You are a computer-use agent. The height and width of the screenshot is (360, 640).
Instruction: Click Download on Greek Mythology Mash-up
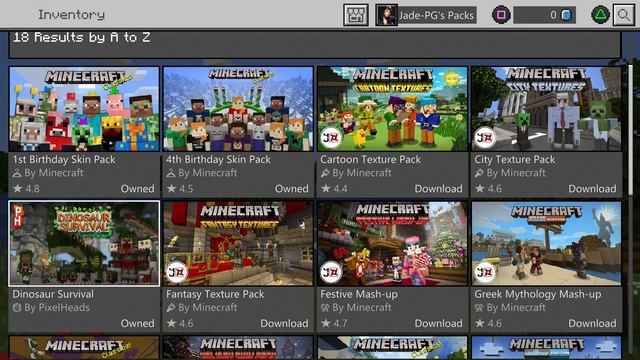pyautogui.click(x=592, y=323)
